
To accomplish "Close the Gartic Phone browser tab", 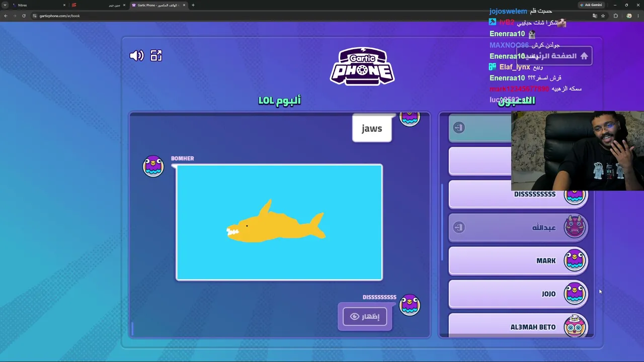I will [184, 5].
